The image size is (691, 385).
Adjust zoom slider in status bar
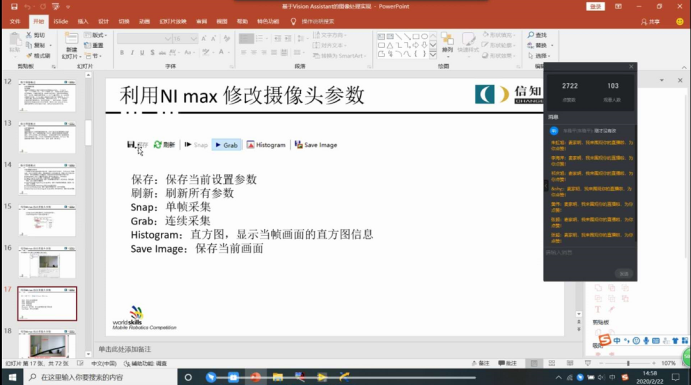coord(628,363)
